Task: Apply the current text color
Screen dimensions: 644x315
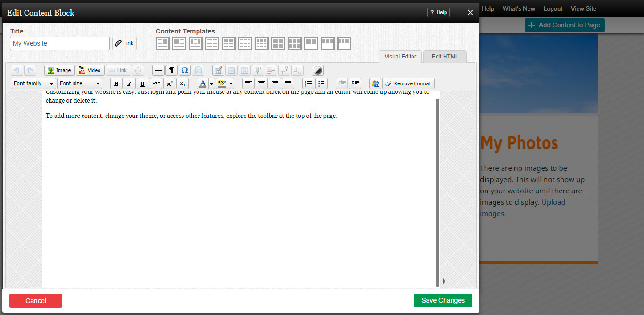Action: (203, 83)
